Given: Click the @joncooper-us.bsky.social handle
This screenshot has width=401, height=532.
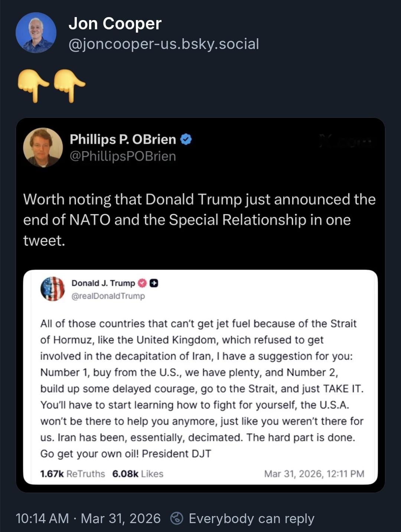Looking at the screenshot, I should [163, 44].
